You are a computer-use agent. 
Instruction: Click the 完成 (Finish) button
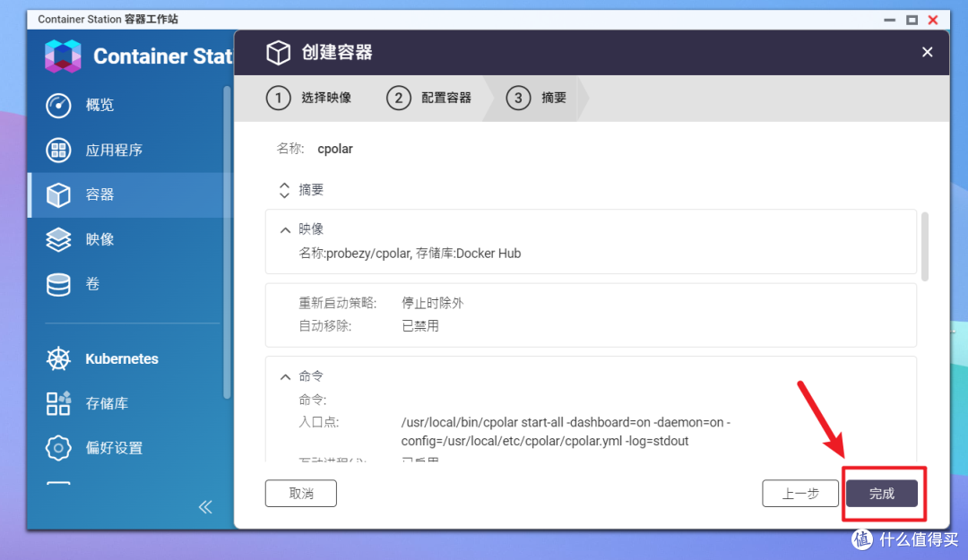tap(883, 493)
